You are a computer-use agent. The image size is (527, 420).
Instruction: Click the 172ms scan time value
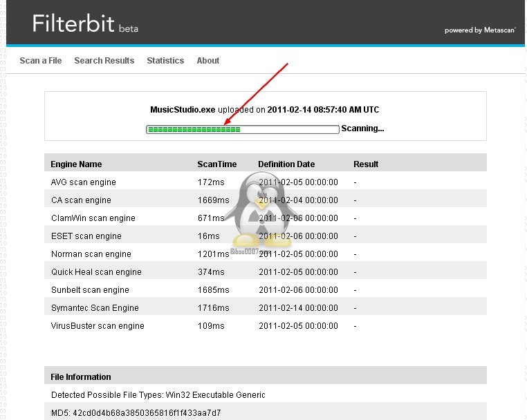[211, 182]
